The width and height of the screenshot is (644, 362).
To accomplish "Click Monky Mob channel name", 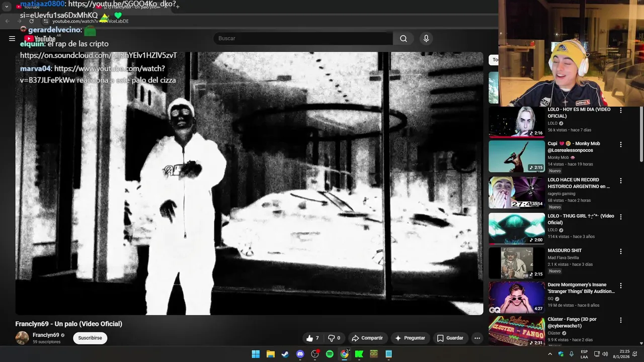I will (558, 157).
